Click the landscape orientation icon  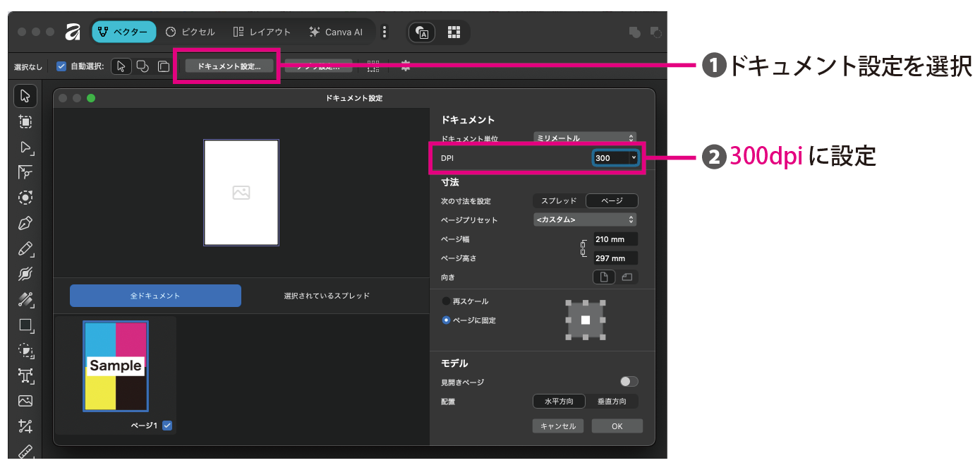tap(627, 277)
